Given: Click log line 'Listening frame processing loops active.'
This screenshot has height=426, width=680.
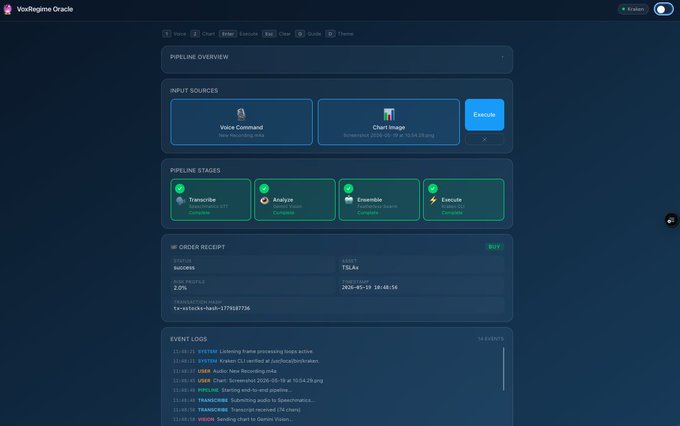Looking at the screenshot, I should (267, 351).
